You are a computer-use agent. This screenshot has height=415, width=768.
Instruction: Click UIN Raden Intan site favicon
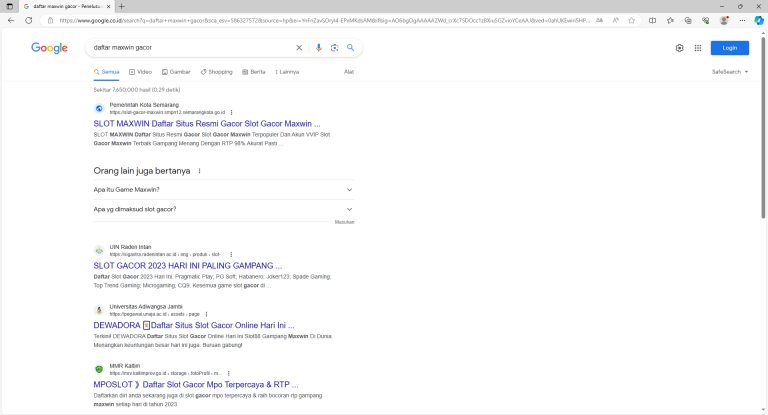pos(99,250)
